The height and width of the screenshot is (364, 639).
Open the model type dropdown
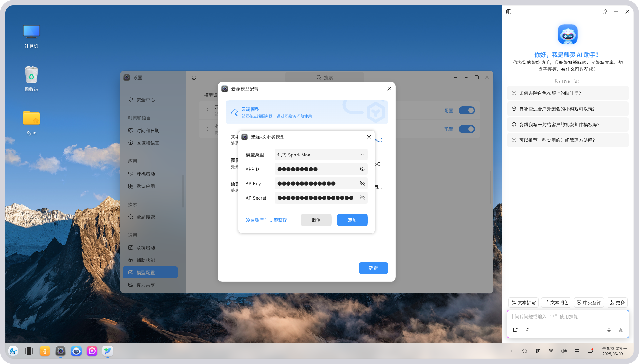[321, 155]
